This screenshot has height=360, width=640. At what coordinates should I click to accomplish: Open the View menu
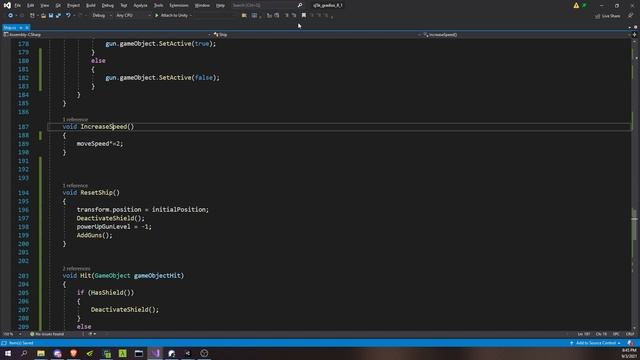44,5
